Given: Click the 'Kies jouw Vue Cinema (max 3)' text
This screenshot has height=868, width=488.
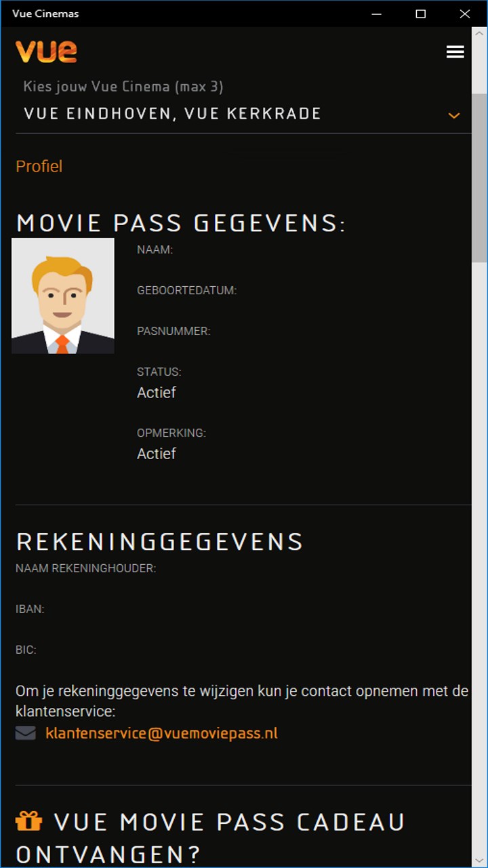Looking at the screenshot, I should pos(123,87).
